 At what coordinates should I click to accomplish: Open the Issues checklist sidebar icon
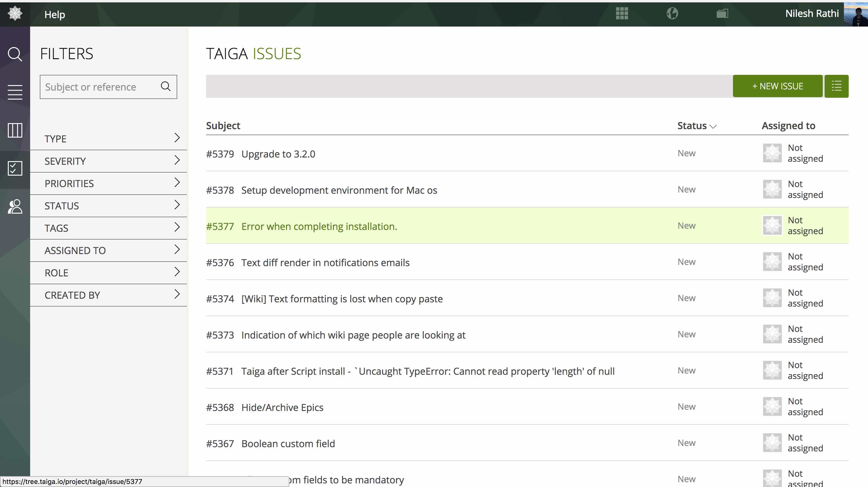(15, 168)
